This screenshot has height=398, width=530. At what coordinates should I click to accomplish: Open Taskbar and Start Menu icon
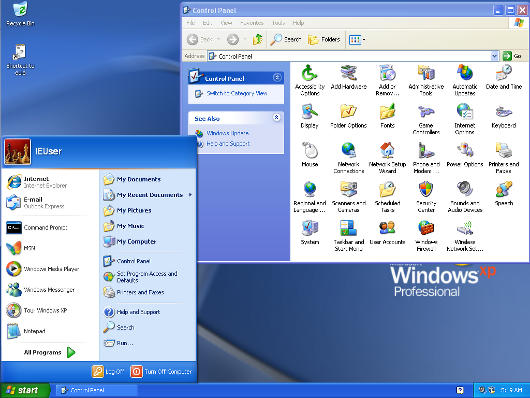click(x=348, y=235)
